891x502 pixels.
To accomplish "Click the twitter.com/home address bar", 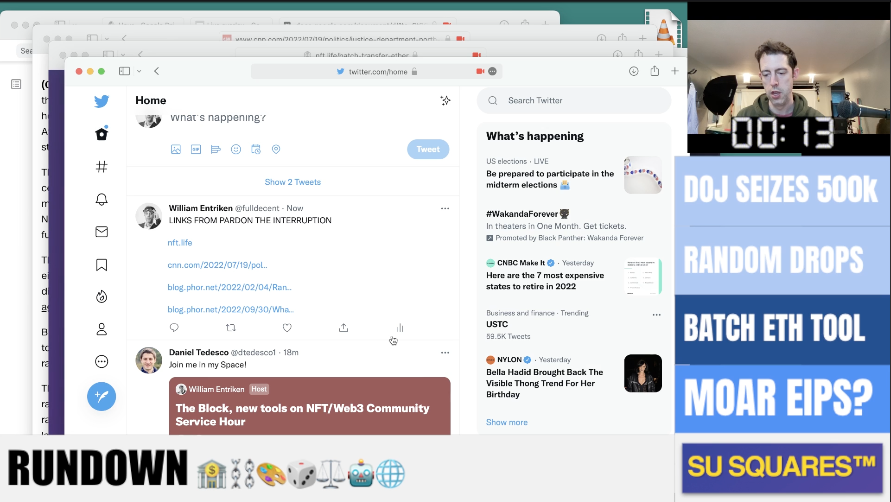I will click(x=376, y=71).
